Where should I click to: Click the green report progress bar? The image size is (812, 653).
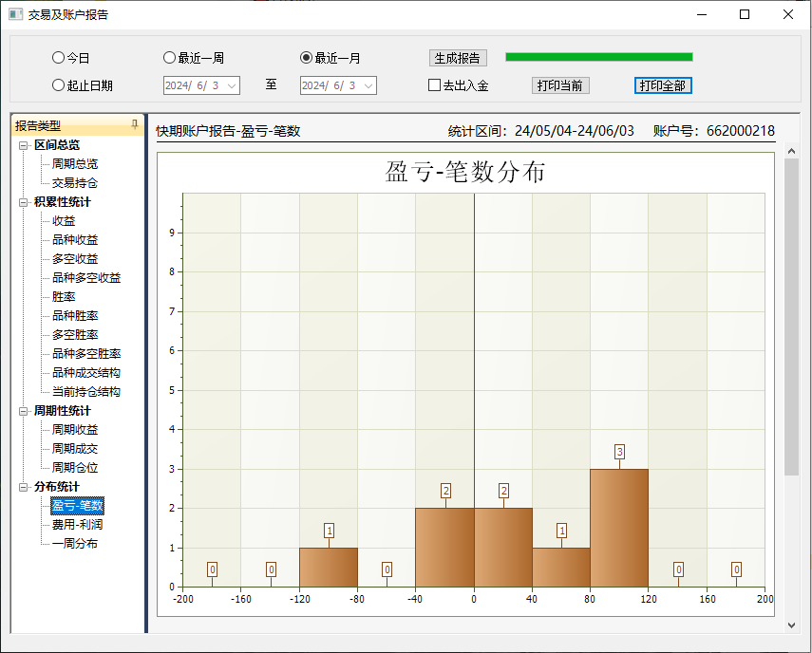[x=599, y=57]
